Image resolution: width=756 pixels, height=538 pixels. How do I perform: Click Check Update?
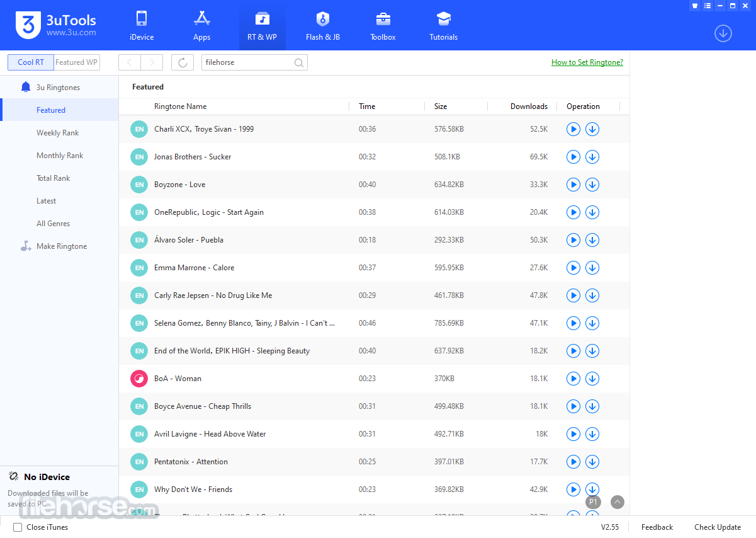718,527
